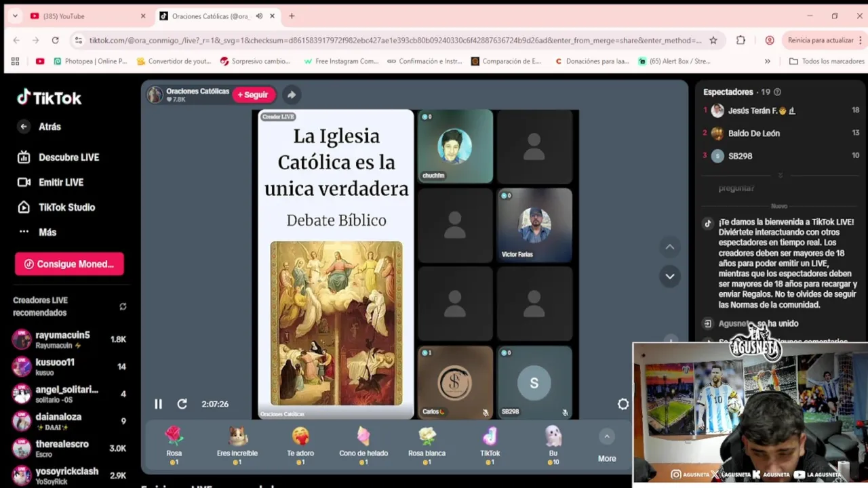
Task: Open viewer Jesús Terán F. in ranking
Action: point(780,110)
